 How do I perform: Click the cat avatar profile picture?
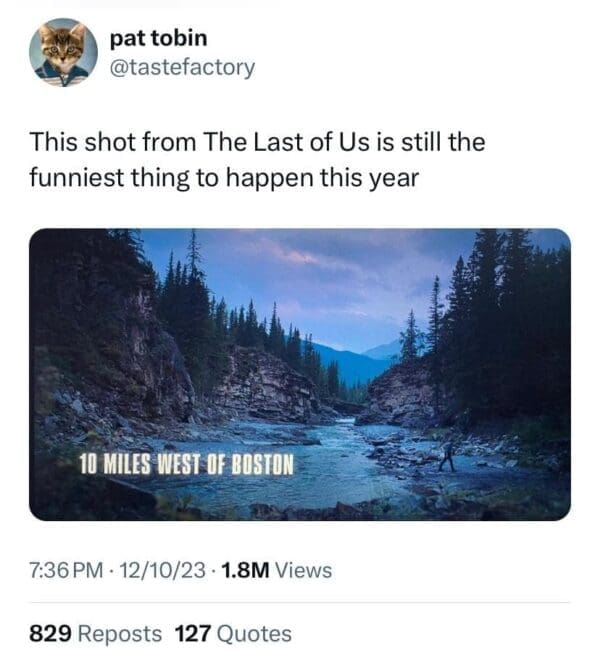[63, 52]
